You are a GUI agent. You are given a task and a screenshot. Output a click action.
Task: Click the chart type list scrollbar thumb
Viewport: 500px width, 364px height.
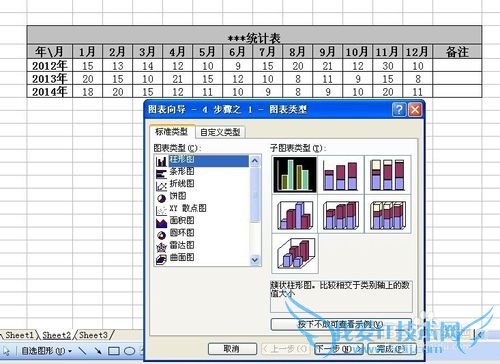pos(255,195)
